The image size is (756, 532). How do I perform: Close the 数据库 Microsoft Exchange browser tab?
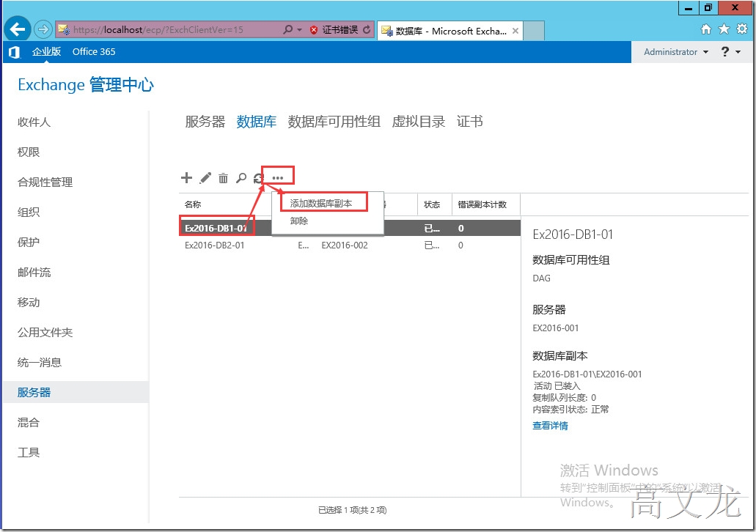tap(515, 31)
